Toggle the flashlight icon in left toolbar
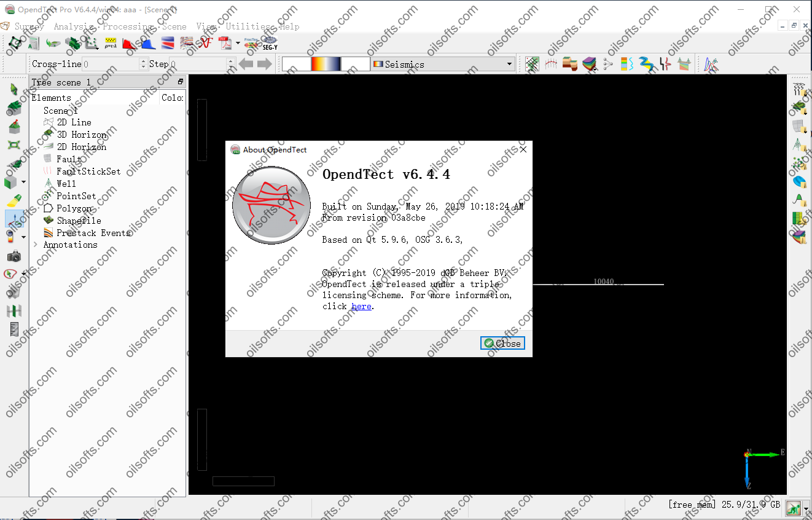 (14, 201)
